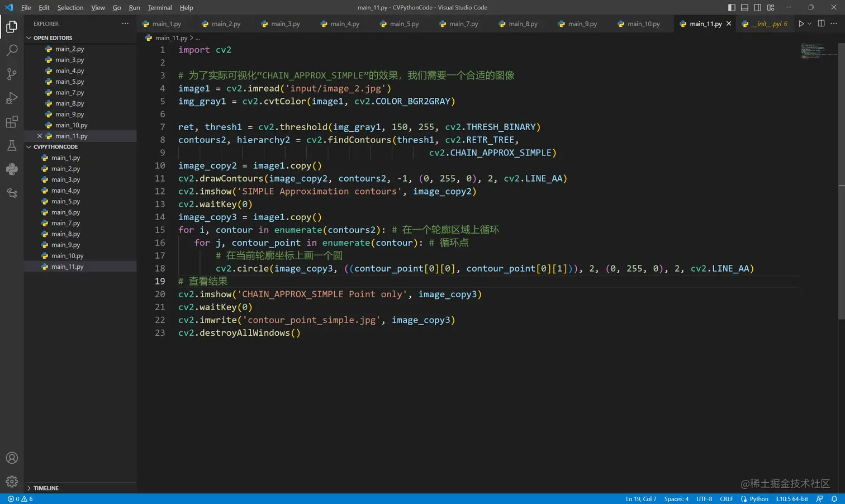Change line endings via CRLF entry
845x504 pixels.
727,499
